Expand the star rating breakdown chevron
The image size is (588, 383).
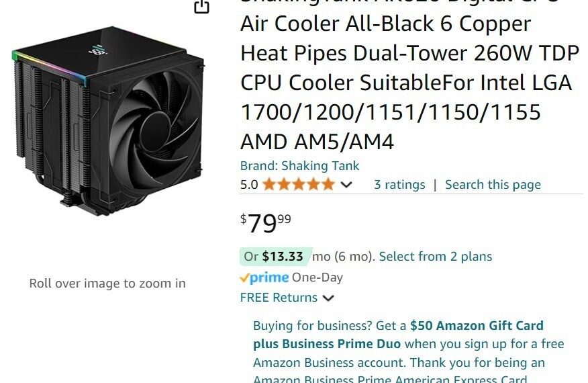pos(346,185)
